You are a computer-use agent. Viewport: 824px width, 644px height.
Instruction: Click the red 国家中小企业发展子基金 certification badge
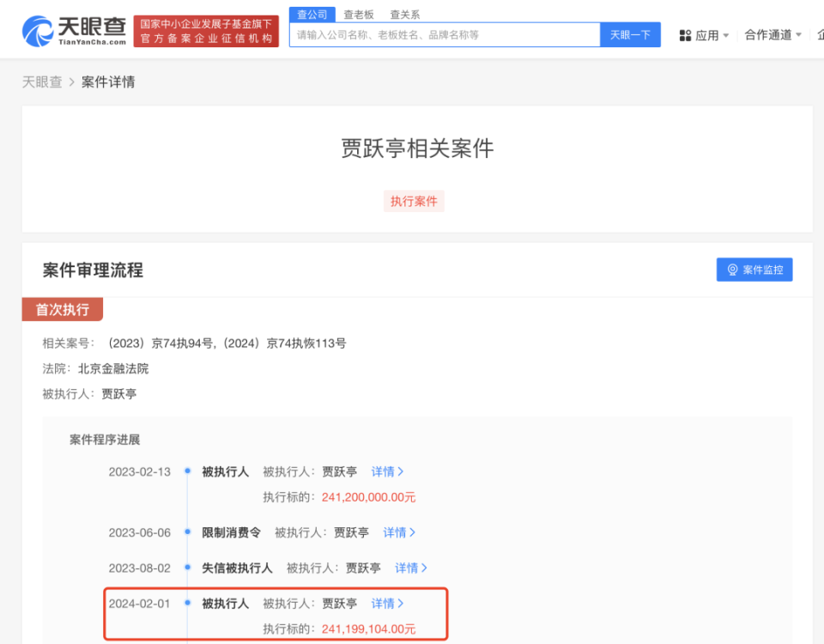(x=206, y=28)
